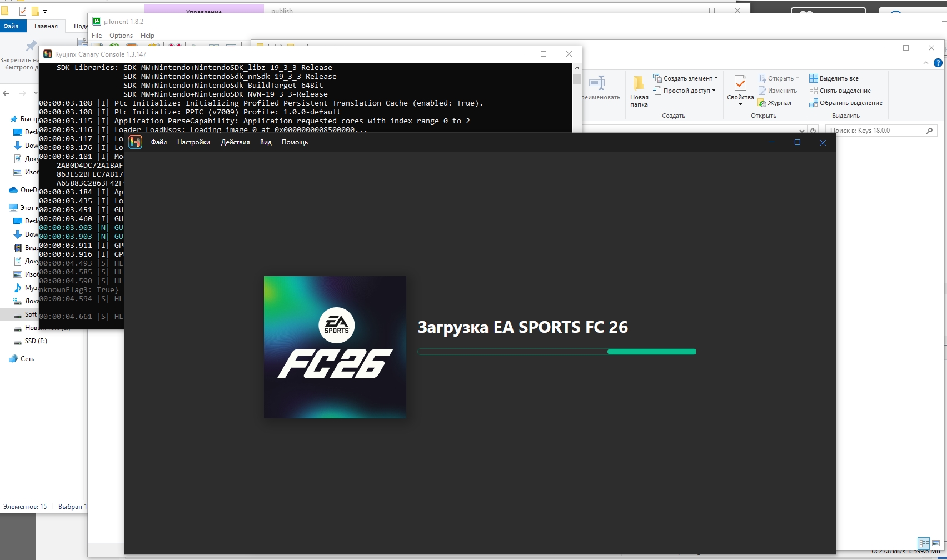Image resolution: width=947 pixels, height=560 pixels.
Task: Select Этот компьютер in navigation pane
Action: 24,208
